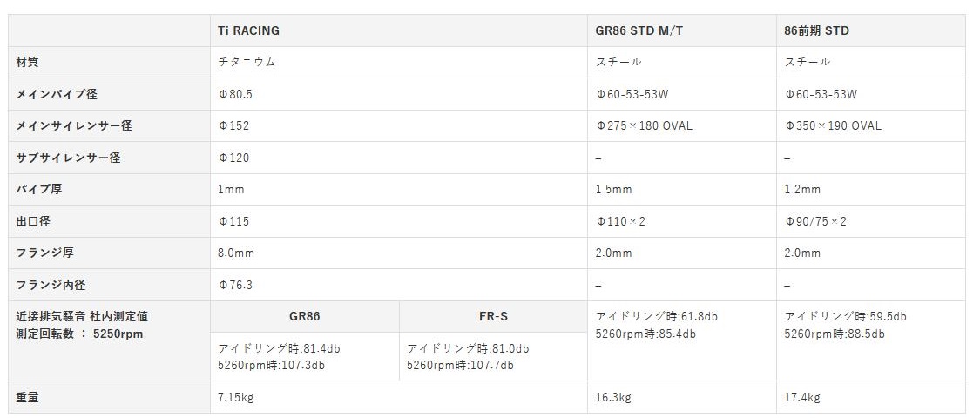Select the メインサイレンサー径 row label
980x418 pixels.
(74, 125)
